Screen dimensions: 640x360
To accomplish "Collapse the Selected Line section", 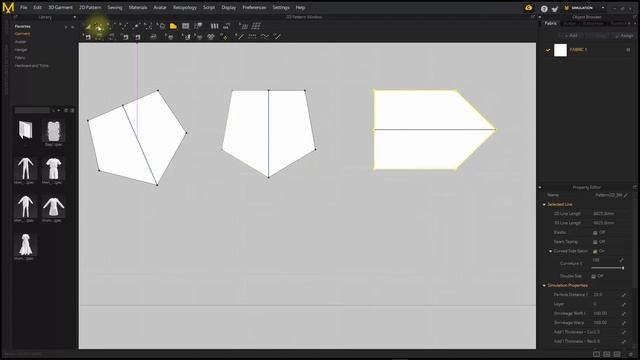I will (x=544, y=204).
